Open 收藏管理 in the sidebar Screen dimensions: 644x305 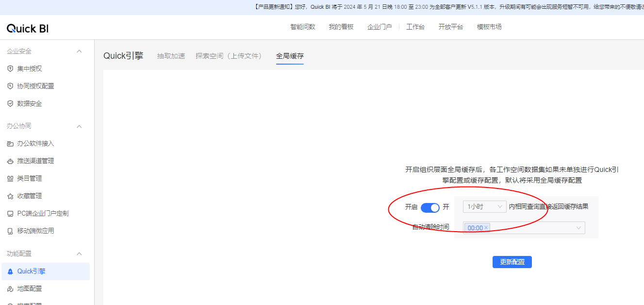pyautogui.click(x=30, y=196)
